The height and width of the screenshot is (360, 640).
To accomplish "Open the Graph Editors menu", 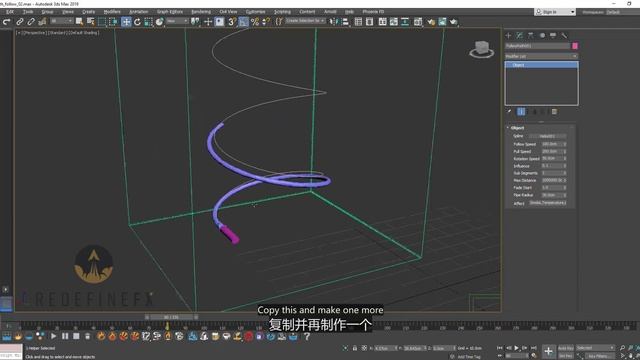I will pyautogui.click(x=170, y=12).
